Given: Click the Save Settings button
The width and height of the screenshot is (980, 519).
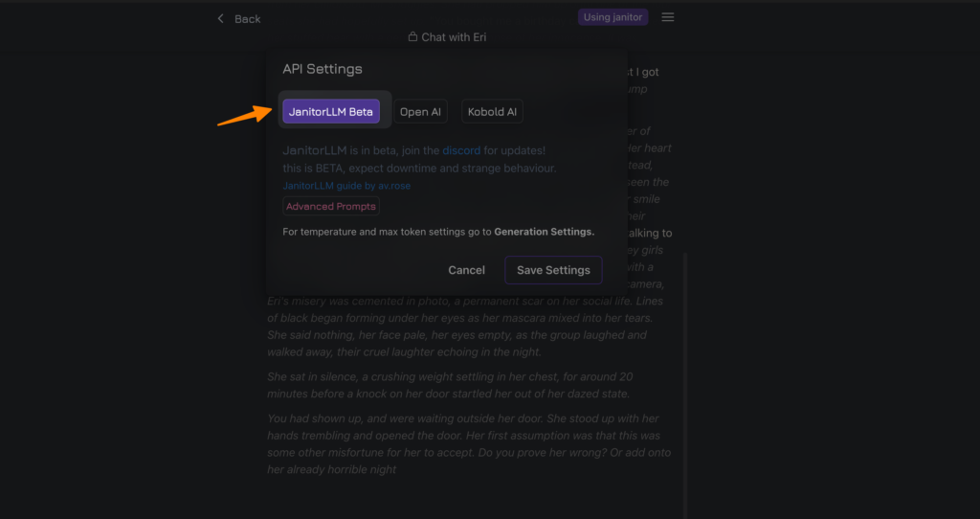Looking at the screenshot, I should tap(553, 270).
